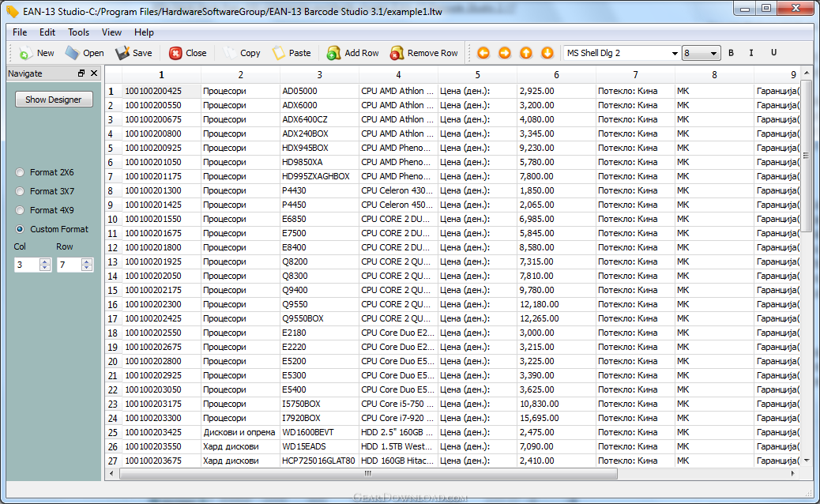Open the File menu
The image size is (820, 504).
tap(20, 32)
